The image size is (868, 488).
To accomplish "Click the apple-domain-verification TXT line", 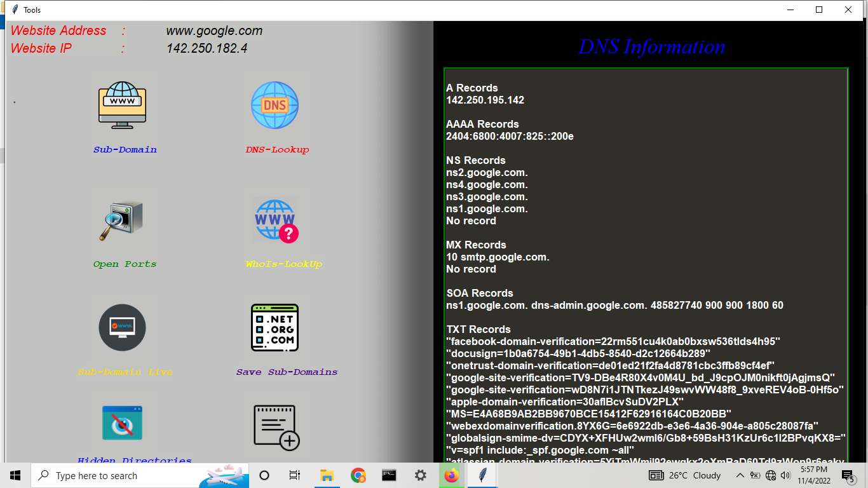I will [x=565, y=402].
